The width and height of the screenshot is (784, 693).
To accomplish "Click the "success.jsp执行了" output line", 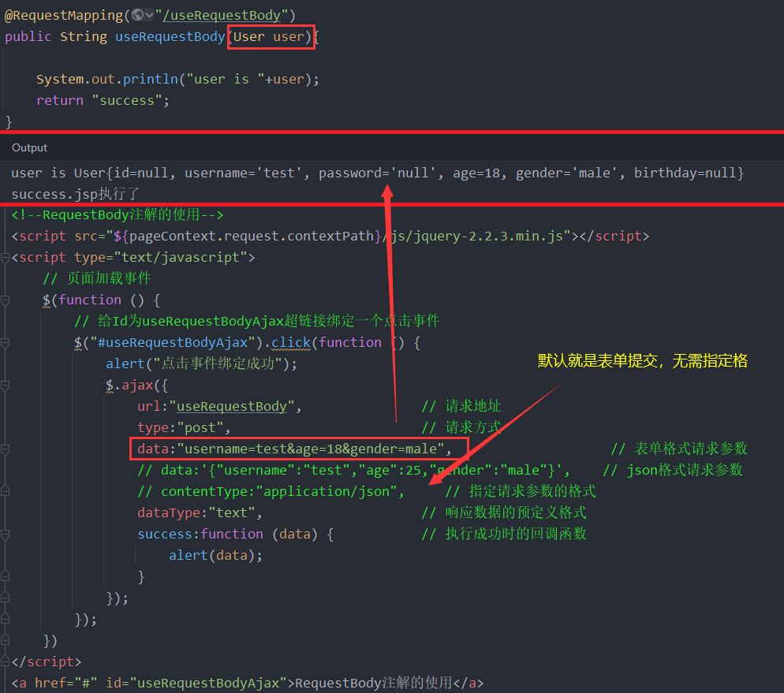I will click(x=75, y=194).
